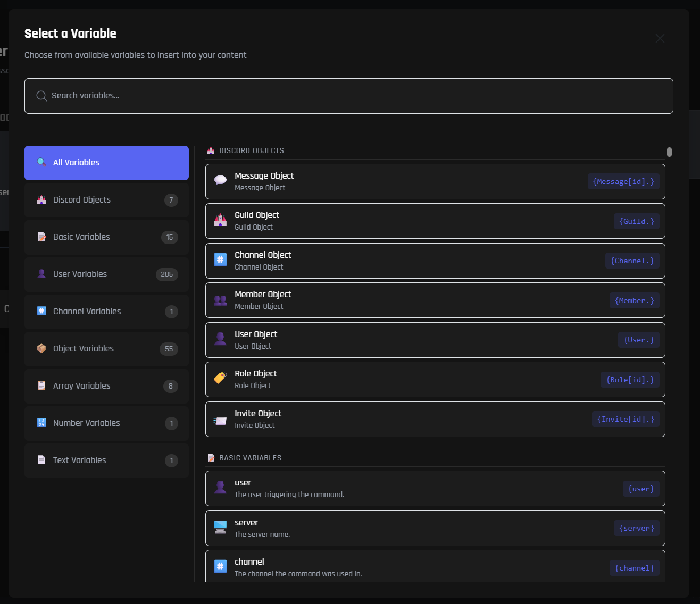Click the two-person Member Object icon
The image size is (700, 604).
point(220,300)
